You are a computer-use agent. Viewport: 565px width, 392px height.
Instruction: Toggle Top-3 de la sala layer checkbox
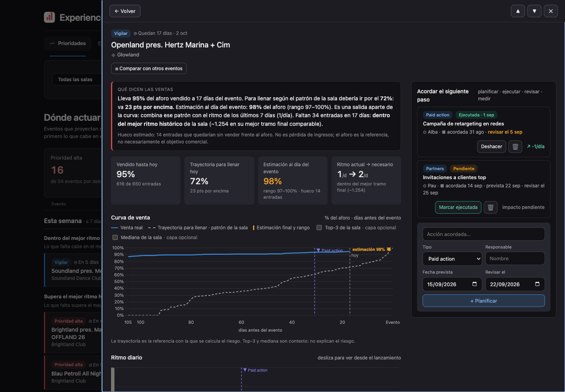(319, 227)
